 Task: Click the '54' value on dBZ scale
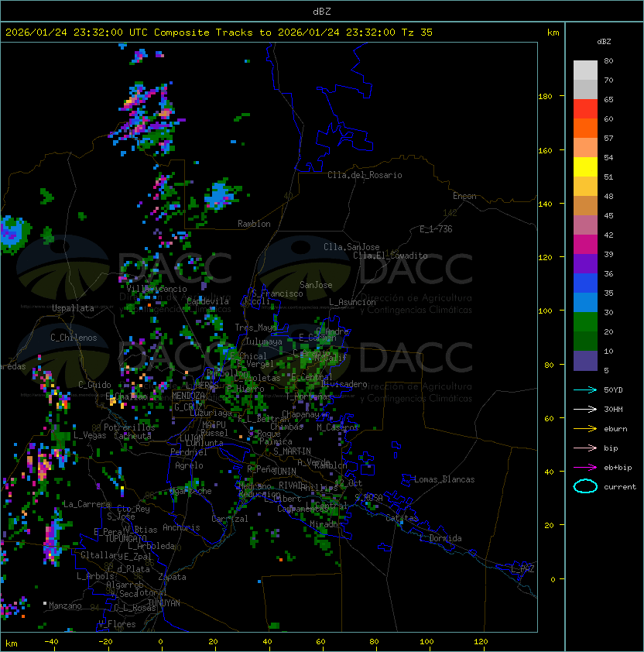(608, 158)
